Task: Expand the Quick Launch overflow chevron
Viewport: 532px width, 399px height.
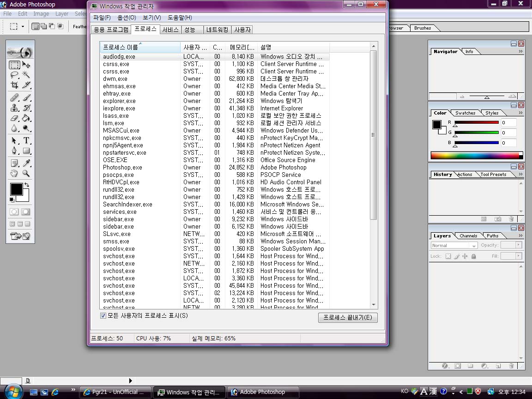Action: point(73,389)
